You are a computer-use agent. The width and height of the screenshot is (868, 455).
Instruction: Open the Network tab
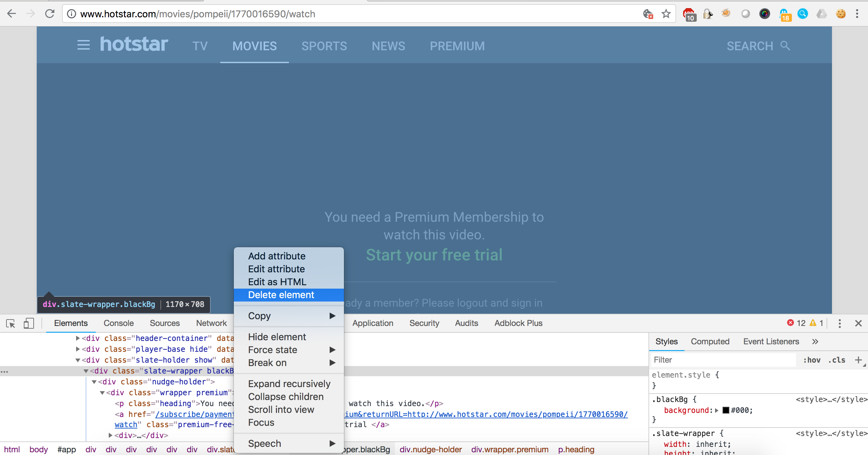(x=211, y=323)
